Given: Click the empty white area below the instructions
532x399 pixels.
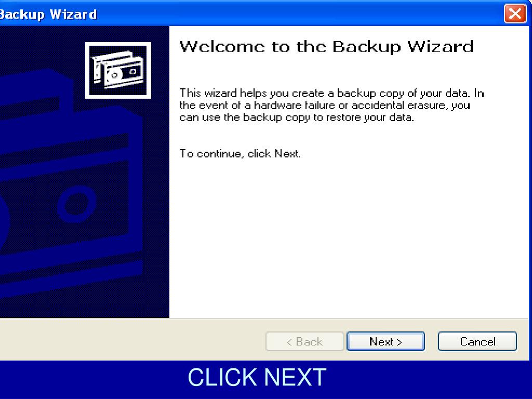Looking at the screenshot, I should tap(349, 237).
